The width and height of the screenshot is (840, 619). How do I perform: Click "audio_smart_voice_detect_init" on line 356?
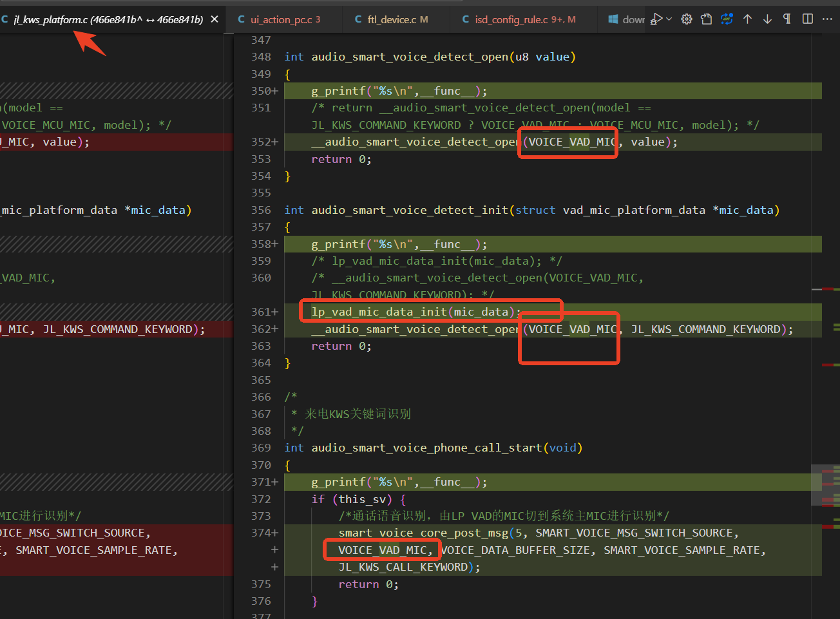pos(410,210)
